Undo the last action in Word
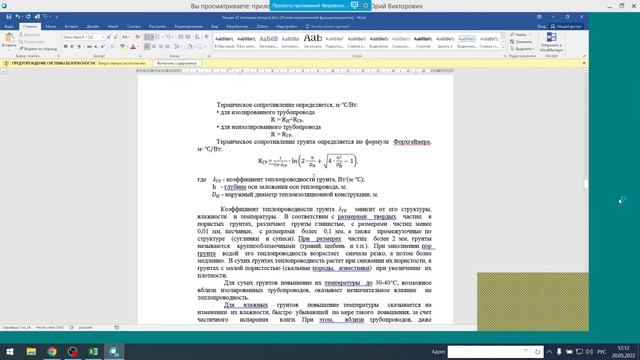 click(x=18, y=17)
